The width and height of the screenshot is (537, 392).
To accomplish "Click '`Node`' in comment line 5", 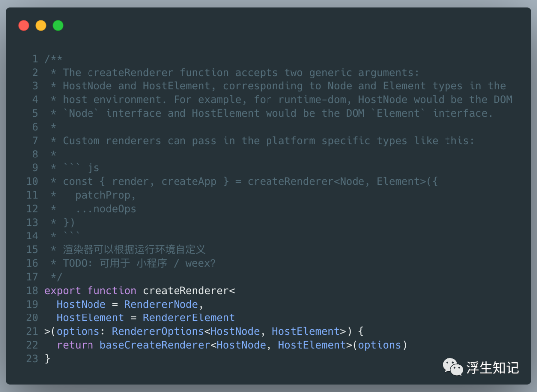I will pyautogui.click(x=81, y=113).
